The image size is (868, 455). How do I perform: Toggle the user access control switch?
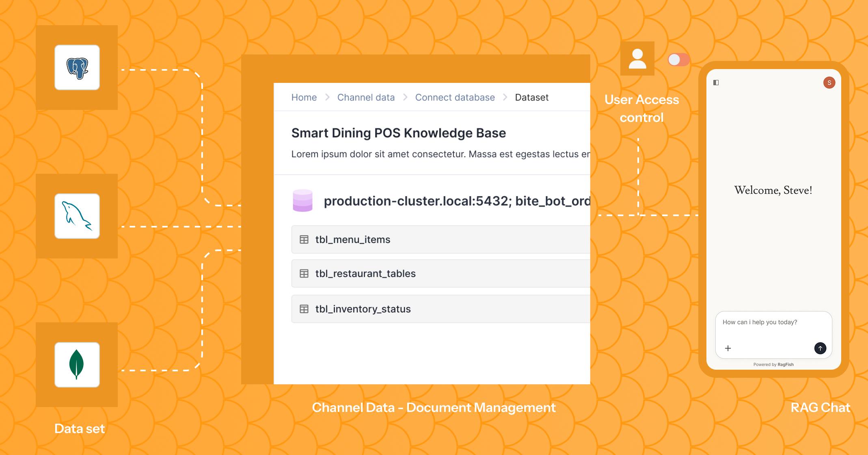pyautogui.click(x=679, y=60)
